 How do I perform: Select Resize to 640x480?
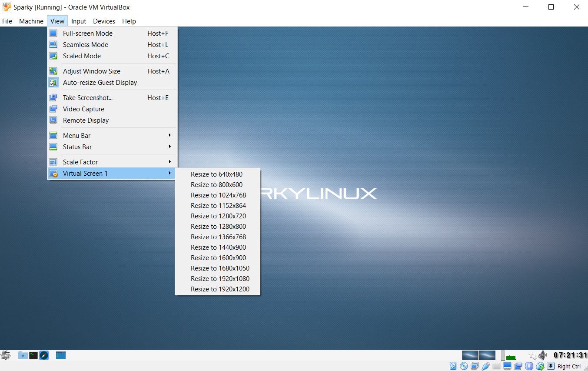point(217,174)
